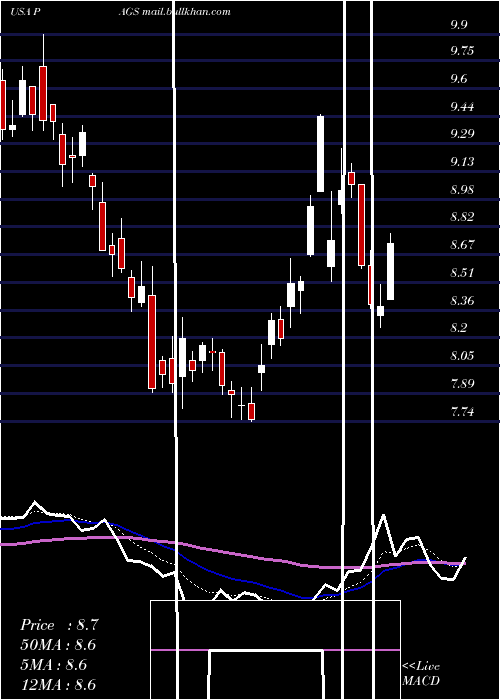Click the 9.75 price axis label
Screen dimensions: 500x700
pos(462,51)
